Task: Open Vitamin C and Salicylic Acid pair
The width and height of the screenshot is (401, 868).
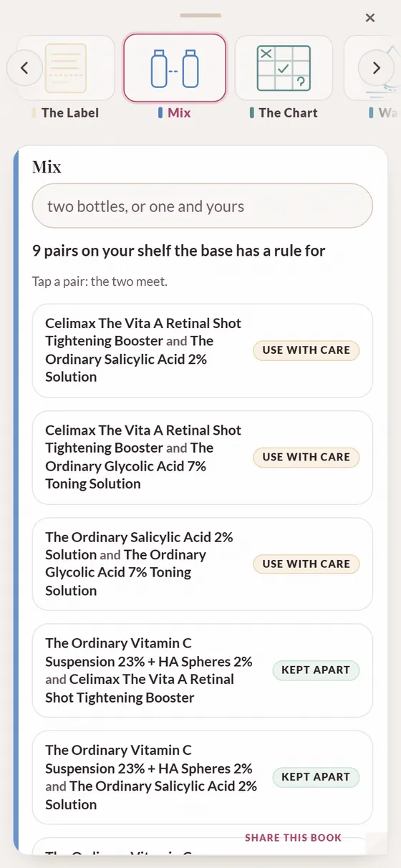Action: 203,777
